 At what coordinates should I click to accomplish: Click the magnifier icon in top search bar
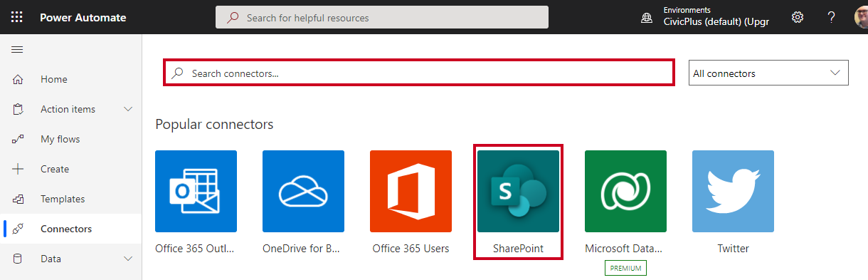point(233,17)
